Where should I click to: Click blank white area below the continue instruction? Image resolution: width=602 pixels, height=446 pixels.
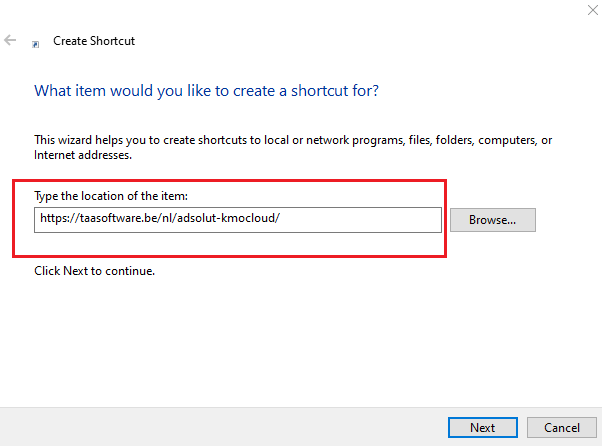(x=300, y=340)
